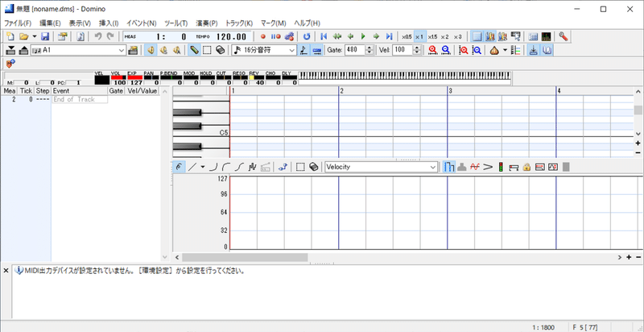This screenshot has height=332, width=644.
Task: Open the note length dropdown showing 16分音符
Action: tap(264, 50)
